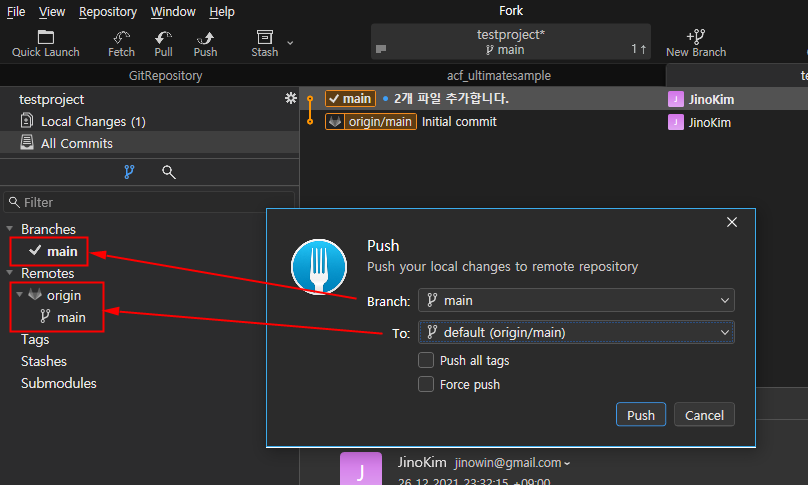Select the branches view icon in sidebar
808x485 pixels.
129,172
